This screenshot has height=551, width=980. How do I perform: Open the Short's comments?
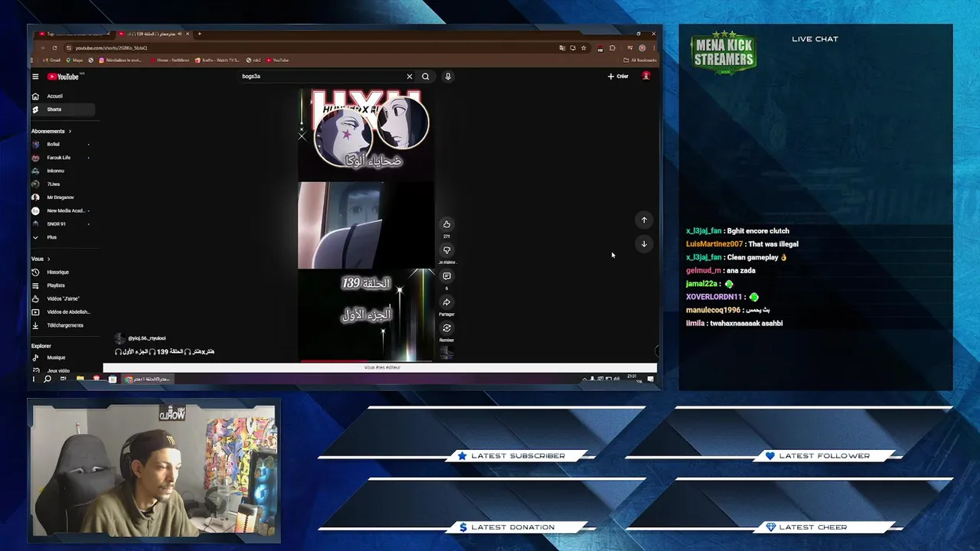pos(446,276)
